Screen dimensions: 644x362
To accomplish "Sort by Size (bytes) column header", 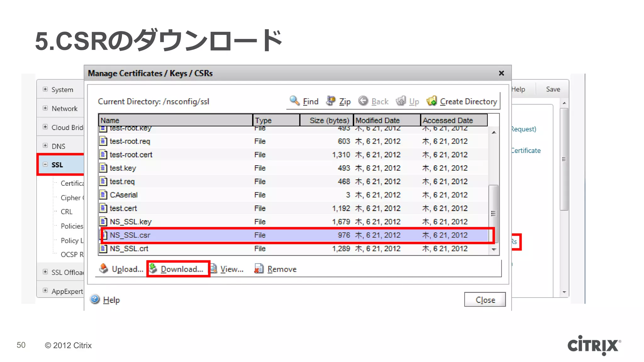I will point(326,120).
